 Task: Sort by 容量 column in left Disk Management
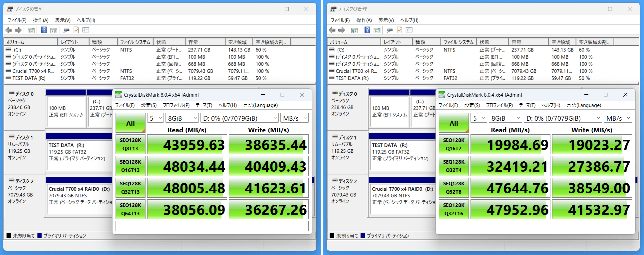tap(205, 42)
